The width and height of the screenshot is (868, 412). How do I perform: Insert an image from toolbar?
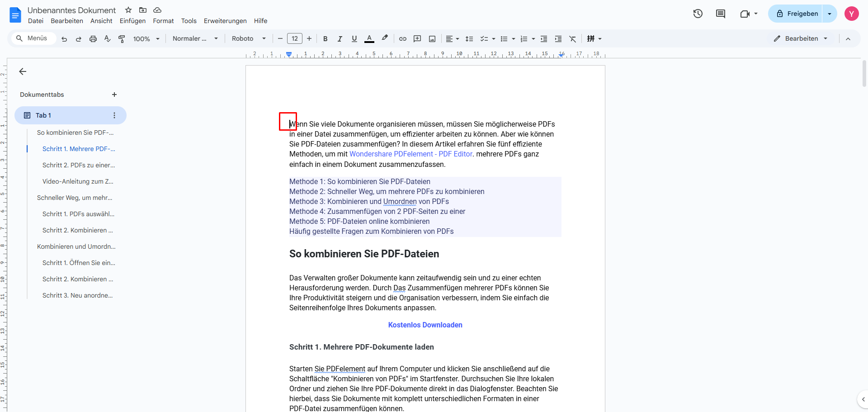click(x=432, y=39)
